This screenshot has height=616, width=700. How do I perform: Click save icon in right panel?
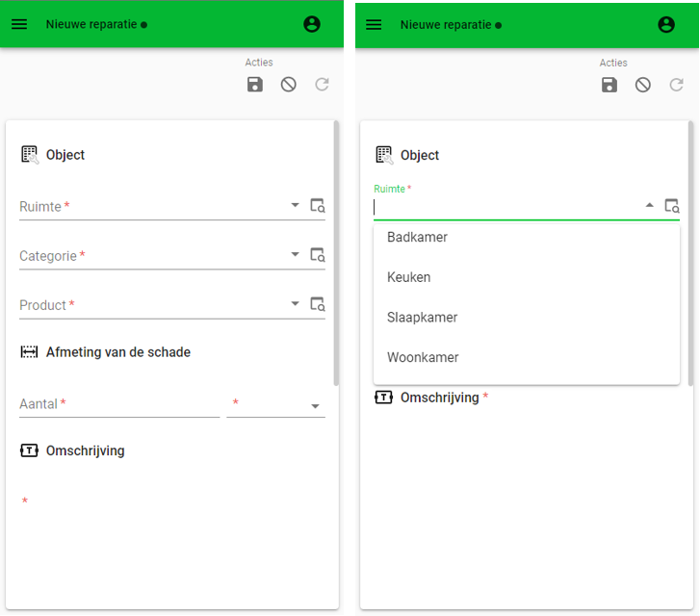609,85
